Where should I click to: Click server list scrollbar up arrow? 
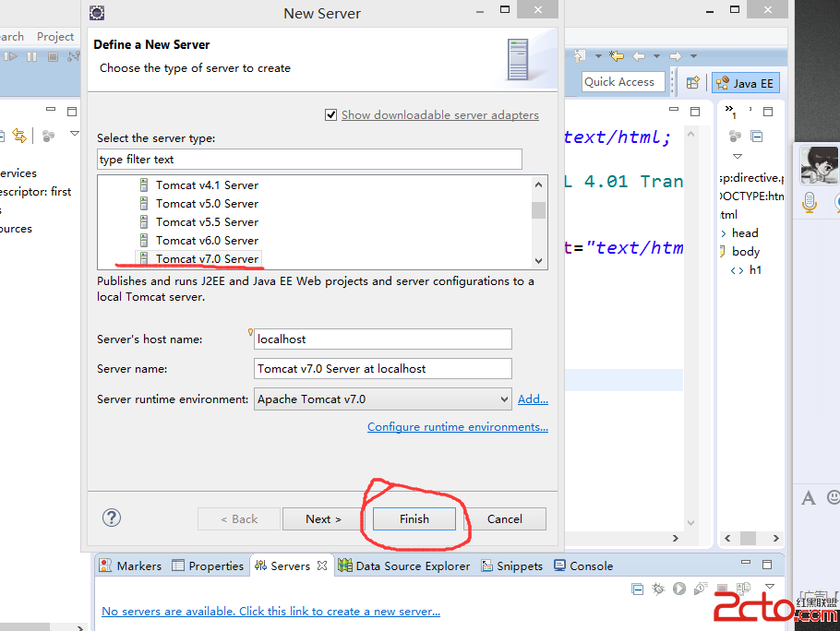click(538, 185)
